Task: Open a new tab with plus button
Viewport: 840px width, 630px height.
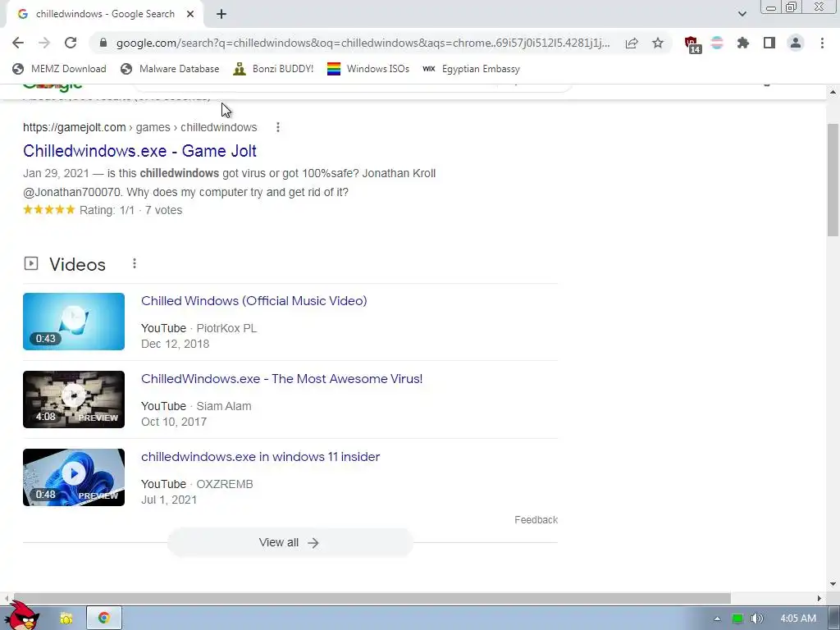Action: click(221, 14)
